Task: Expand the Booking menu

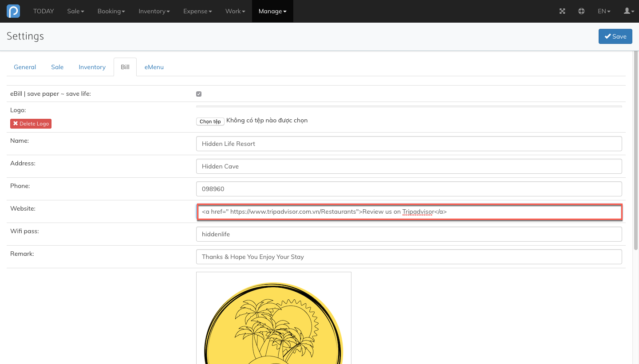Action: click(x=111, y=11)
